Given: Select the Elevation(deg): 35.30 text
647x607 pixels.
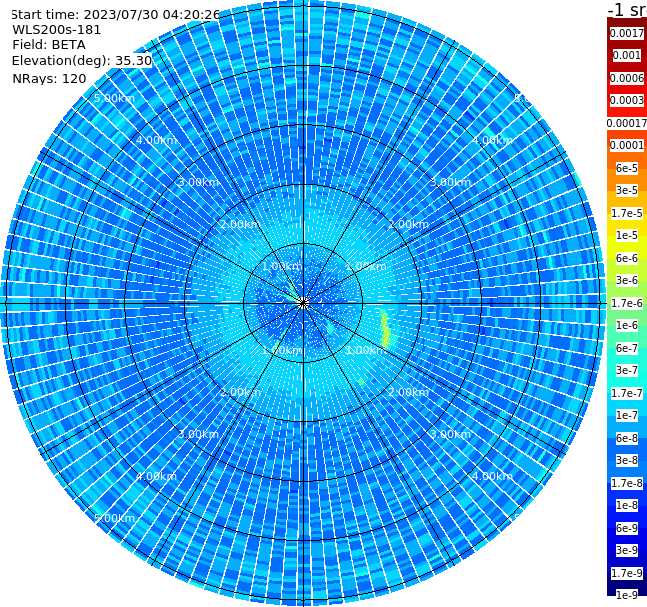Looking at the screenshot, I should pyautogui.click(x=82, y=61).
